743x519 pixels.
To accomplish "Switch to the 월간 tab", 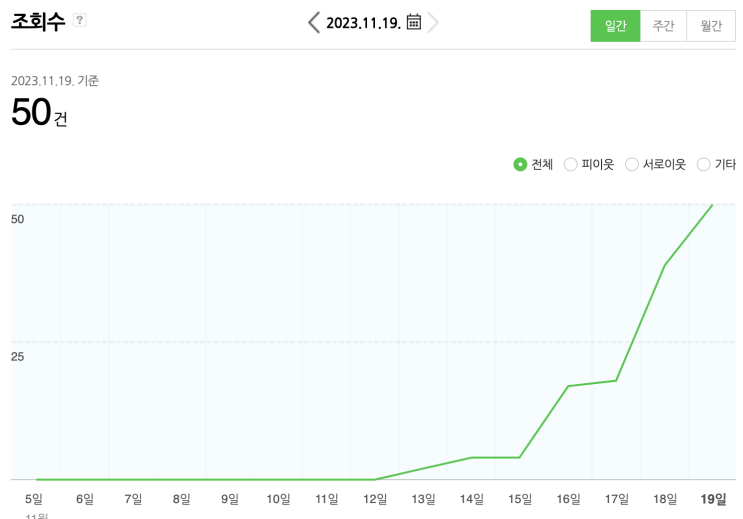I will tap(711, 26).
